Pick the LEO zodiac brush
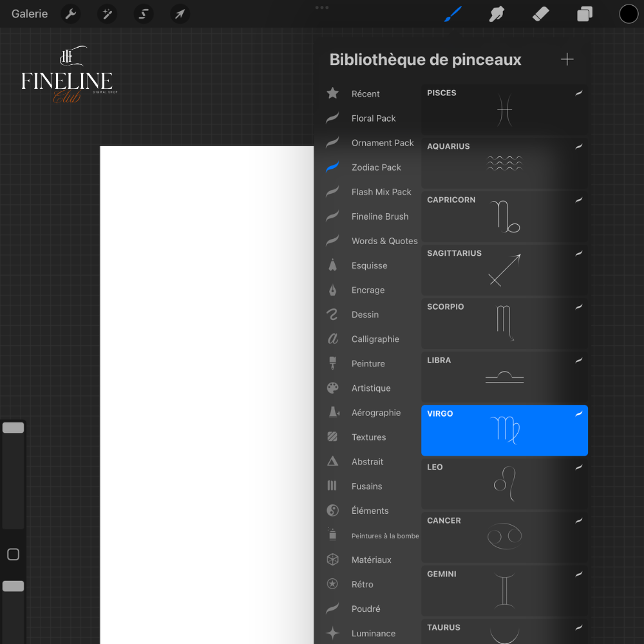Screen dimensions: 644x644 pos(504,484)
